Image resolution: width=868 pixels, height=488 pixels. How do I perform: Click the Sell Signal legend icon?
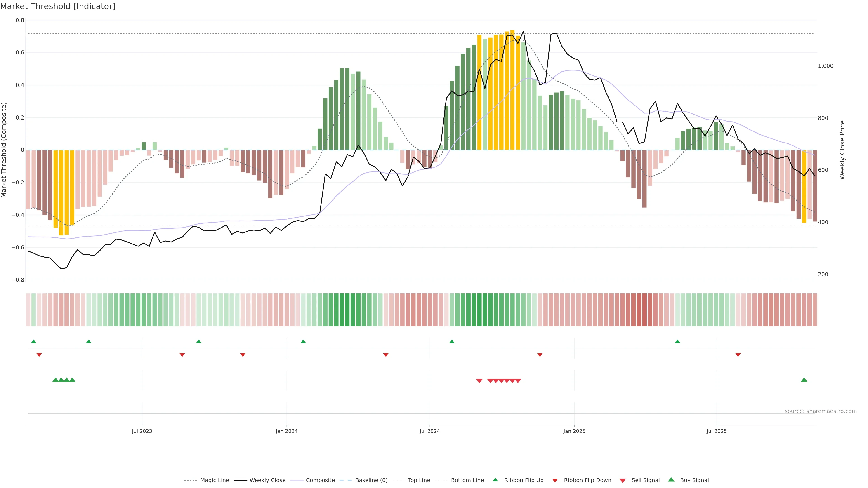(623, 481)
